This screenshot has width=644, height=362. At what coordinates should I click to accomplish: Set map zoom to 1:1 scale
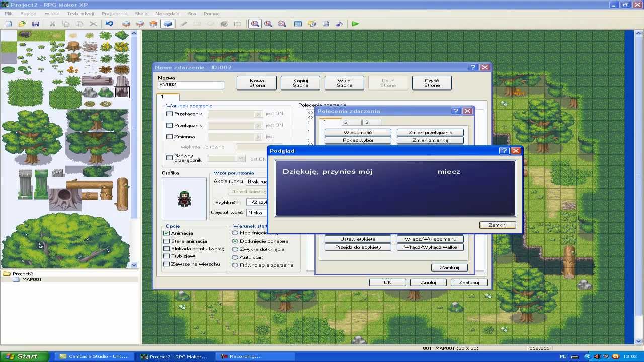pos(255,24)
